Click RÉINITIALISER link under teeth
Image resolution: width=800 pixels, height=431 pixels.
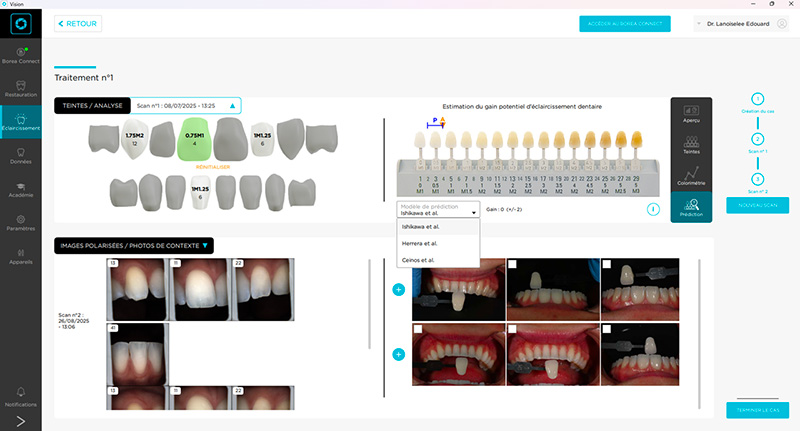(213, 167)
